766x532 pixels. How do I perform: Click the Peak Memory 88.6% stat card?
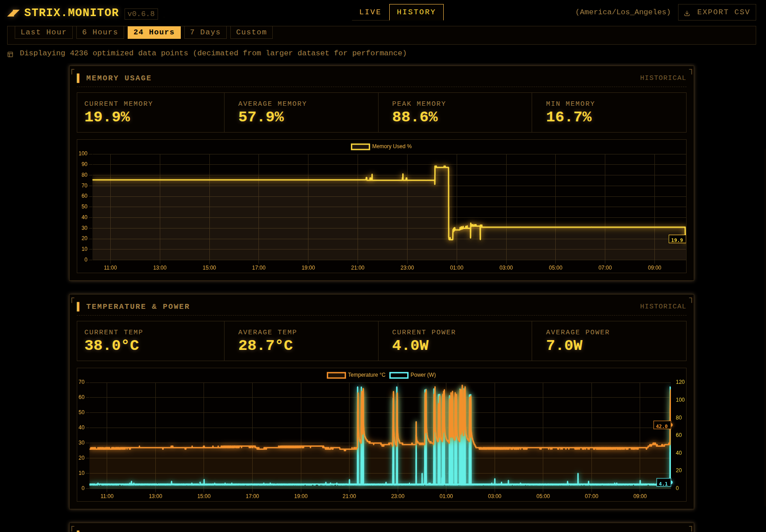(455, 112)
